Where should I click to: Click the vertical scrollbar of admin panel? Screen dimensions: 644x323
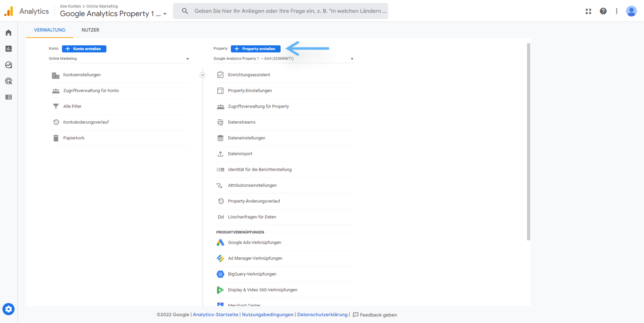[x=528, y=142]
